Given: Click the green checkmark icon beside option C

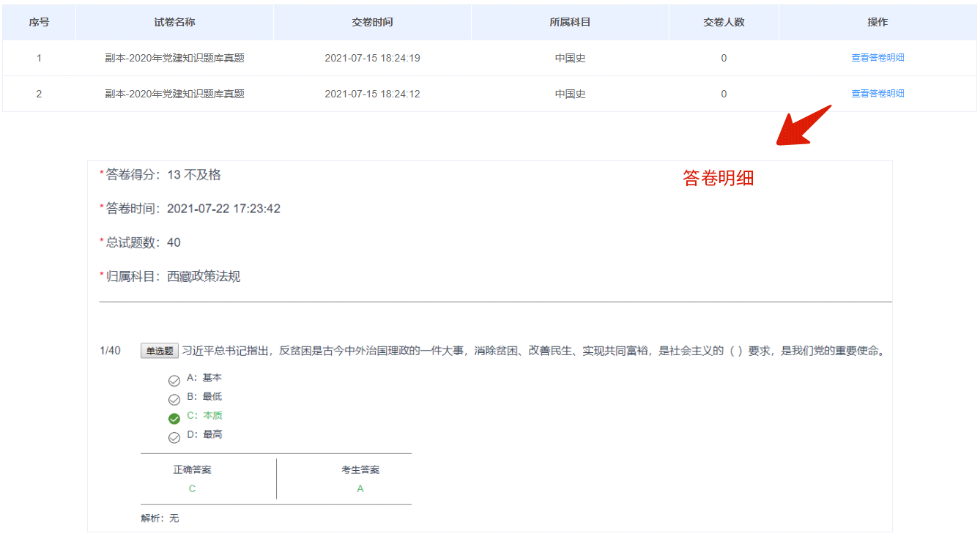Looking at the screenshot, I should [x=174, y=416].
